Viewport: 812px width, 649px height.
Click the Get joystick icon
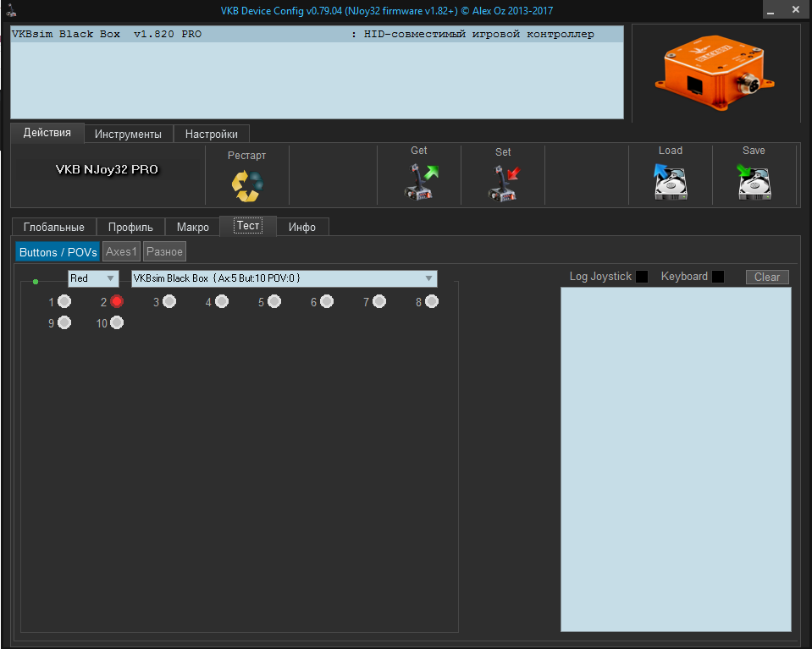point(421,182)
